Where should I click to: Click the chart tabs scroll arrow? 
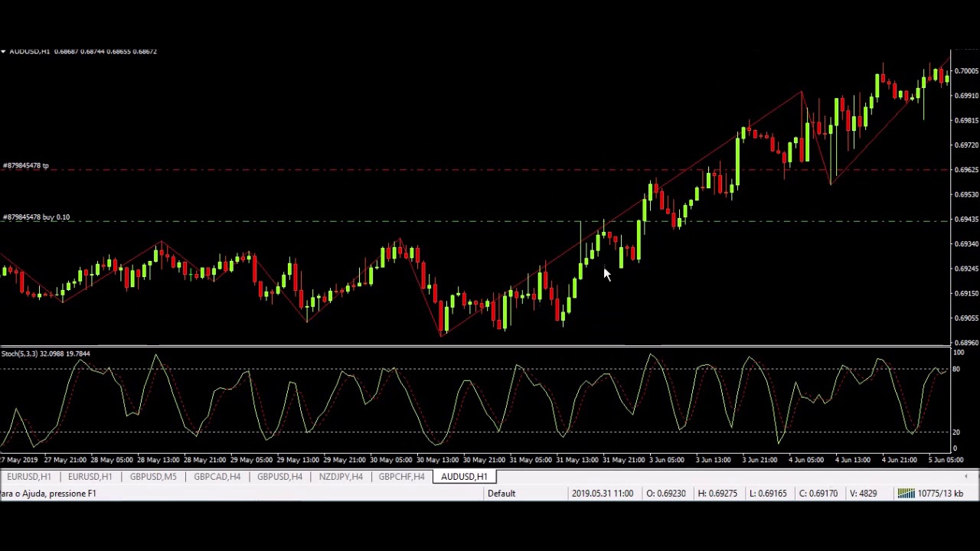click(x=965, y=477)
